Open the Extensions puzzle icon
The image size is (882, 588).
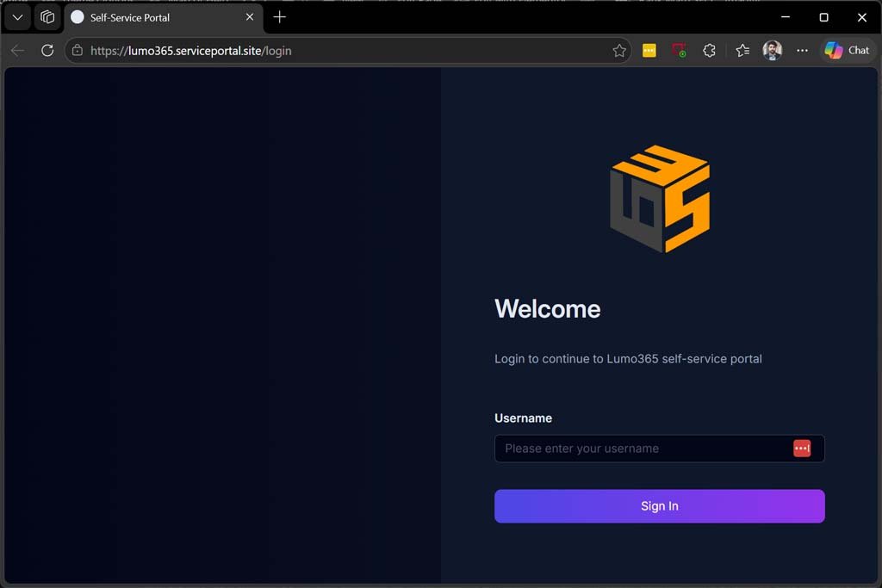coord(710,51)
